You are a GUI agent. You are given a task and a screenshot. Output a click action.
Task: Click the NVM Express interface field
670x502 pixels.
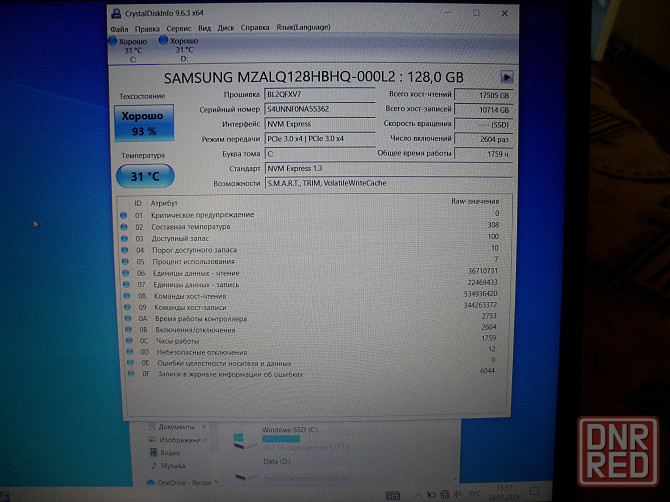point(320,124)
